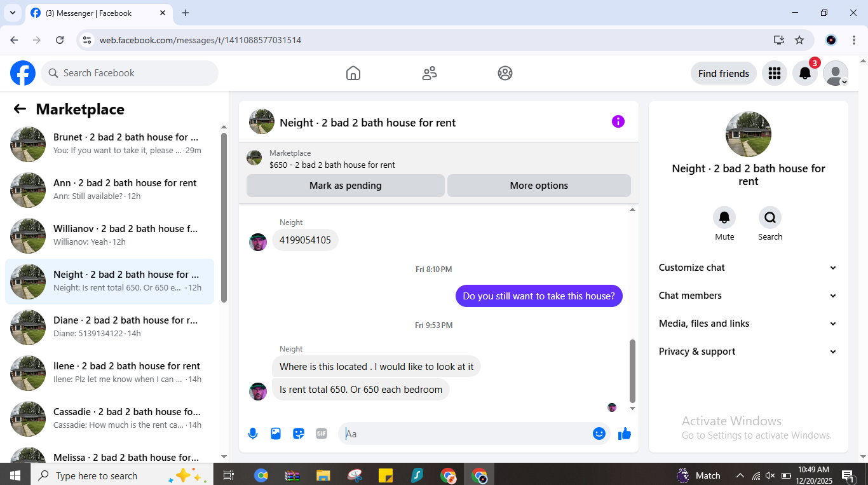Open Diane's conversation thread
The image size is (868, 485).
pyautogui.click(x=109, y=327)
